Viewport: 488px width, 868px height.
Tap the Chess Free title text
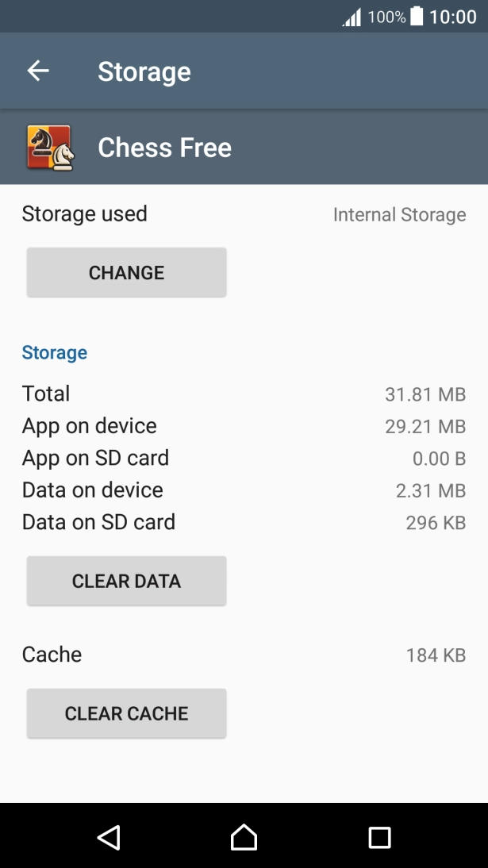pyautogui.click(x=164, y=147)
